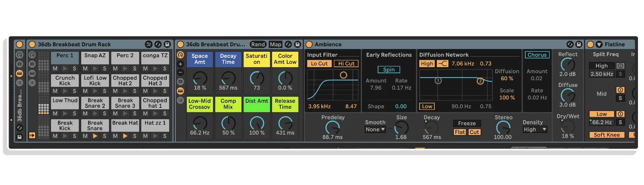Preview the conga TZ pad with play

(155, 68)
